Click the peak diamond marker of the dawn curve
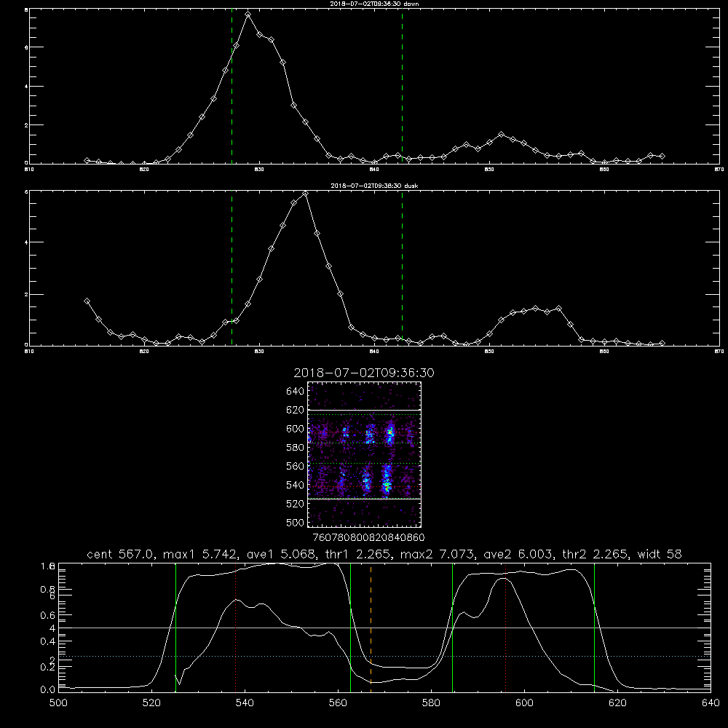 [x=248, y=15]
